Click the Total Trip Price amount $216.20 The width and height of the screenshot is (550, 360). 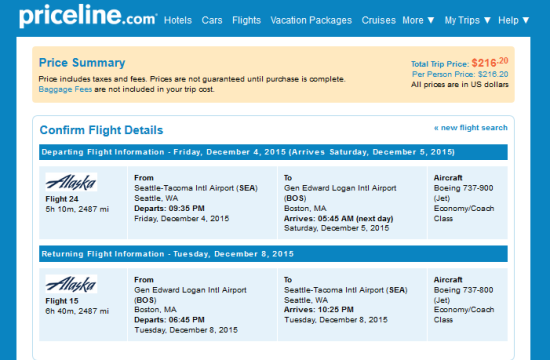(x=490, y=62)
